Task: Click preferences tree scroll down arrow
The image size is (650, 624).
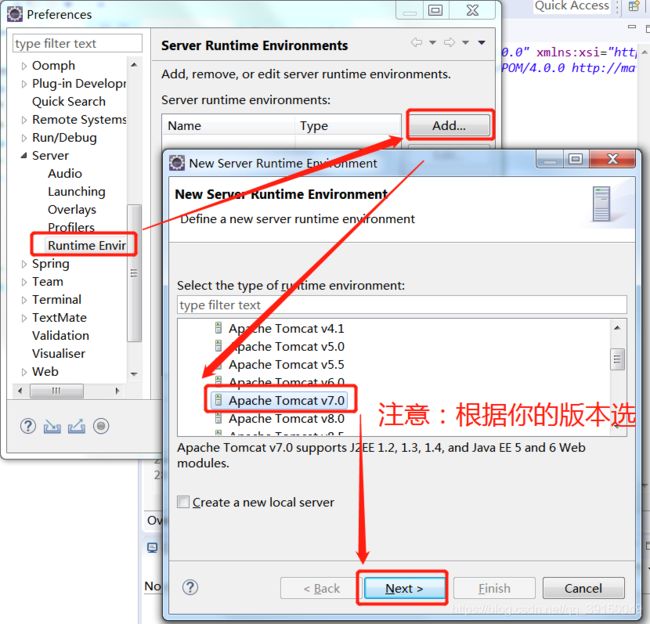Action: coord(134,374)
